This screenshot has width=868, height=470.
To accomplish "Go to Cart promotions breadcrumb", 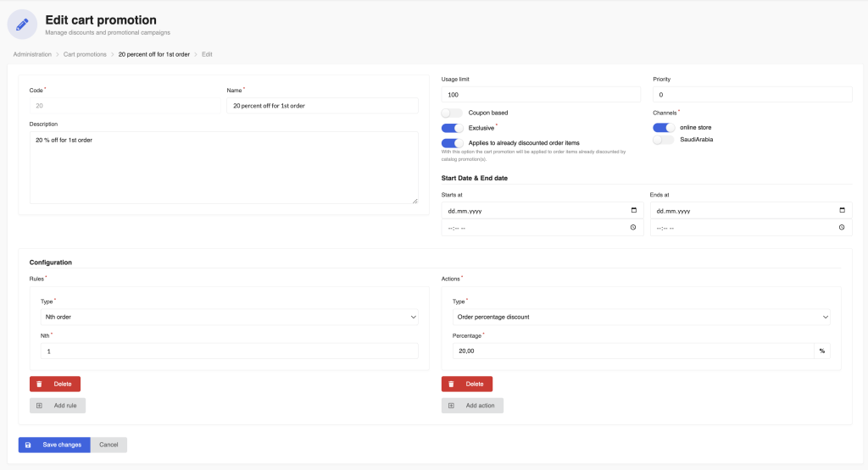I will click(85, 54).
